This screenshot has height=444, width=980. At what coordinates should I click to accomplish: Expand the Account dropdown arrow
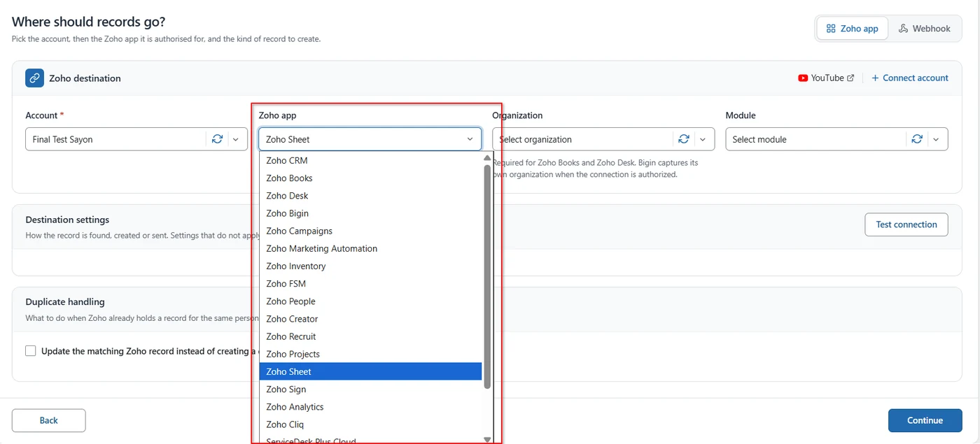(x=236, y=139)
